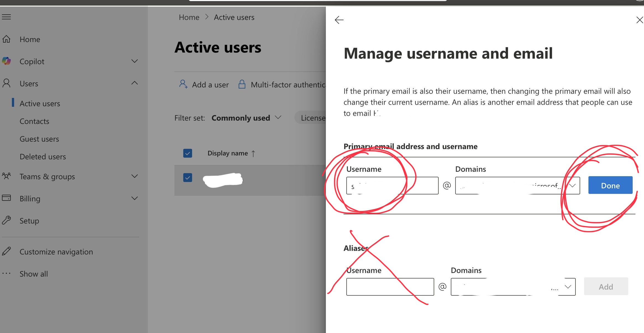Collapse the Users section chevron

135,83
